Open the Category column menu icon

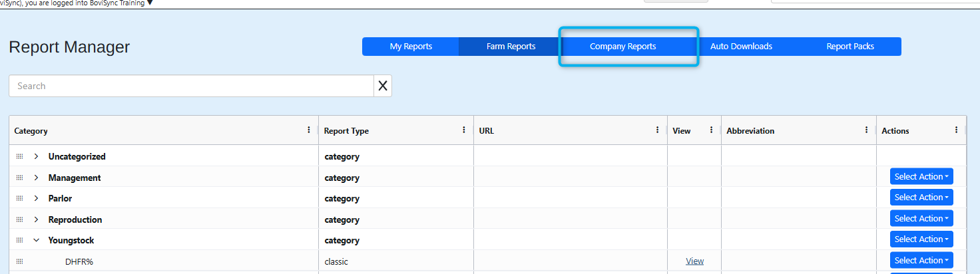(x=308, y=130)
